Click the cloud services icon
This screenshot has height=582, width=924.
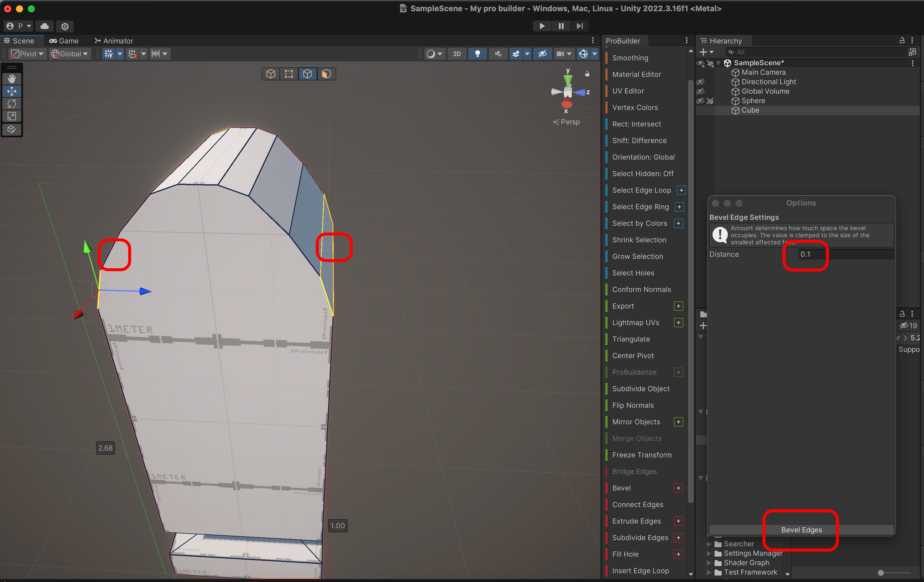(45, 26)
